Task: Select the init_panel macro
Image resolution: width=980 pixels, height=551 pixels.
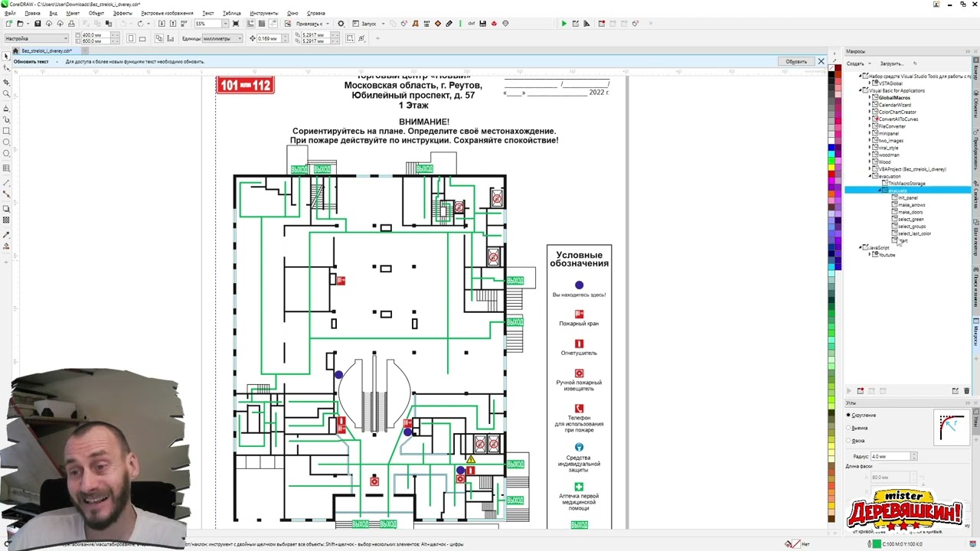Action: tap(908, 197)
